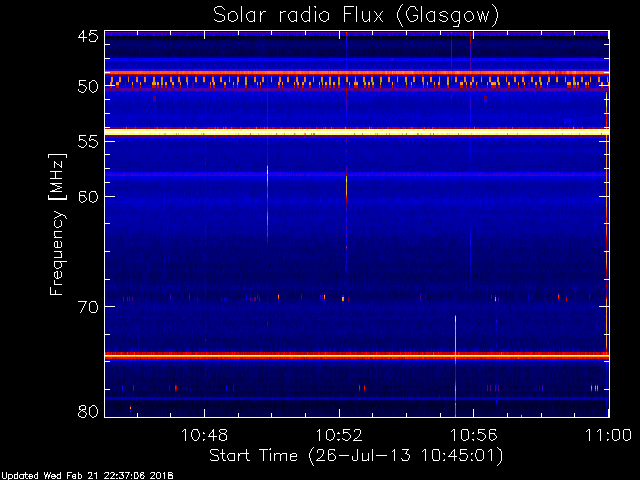Click the 11:00 time tick label
Screen dimensions: 640x480
[x=608, y=435]
